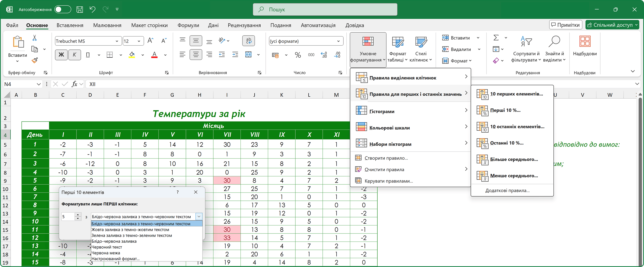Toggle Bold formatting button Ж

[x=61, y=55]
